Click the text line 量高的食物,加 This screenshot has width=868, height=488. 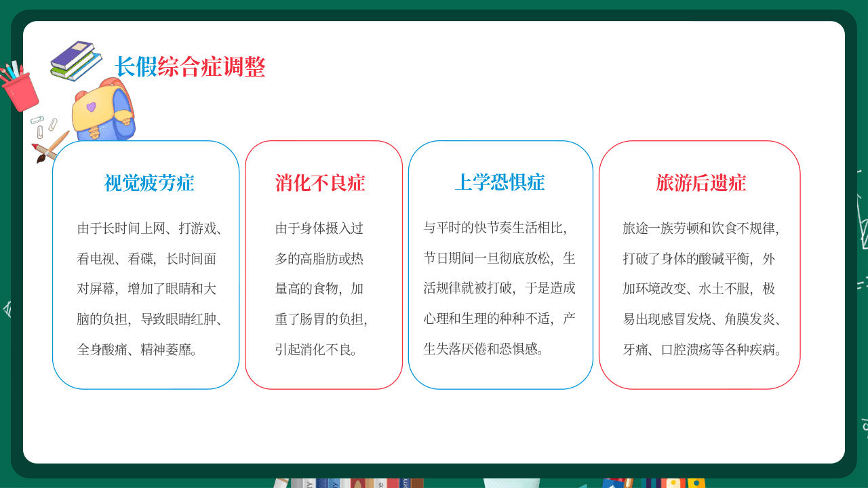(319, 289)
